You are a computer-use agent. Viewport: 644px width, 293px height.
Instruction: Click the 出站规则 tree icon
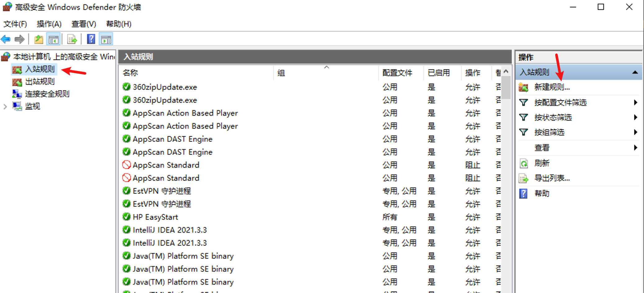click(x=17, y=82)
